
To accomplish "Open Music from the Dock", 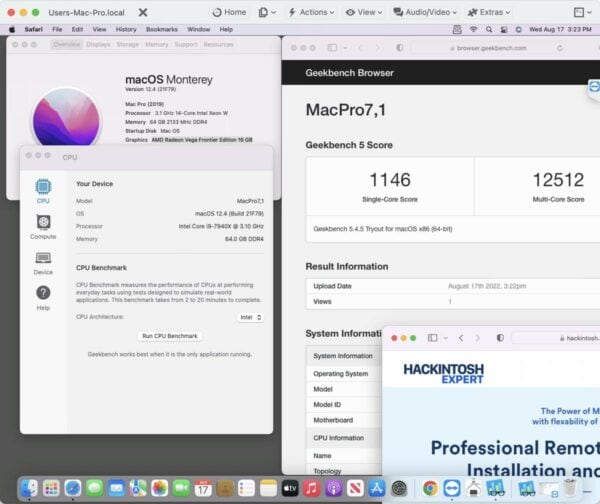I will [x=312, y=488].
